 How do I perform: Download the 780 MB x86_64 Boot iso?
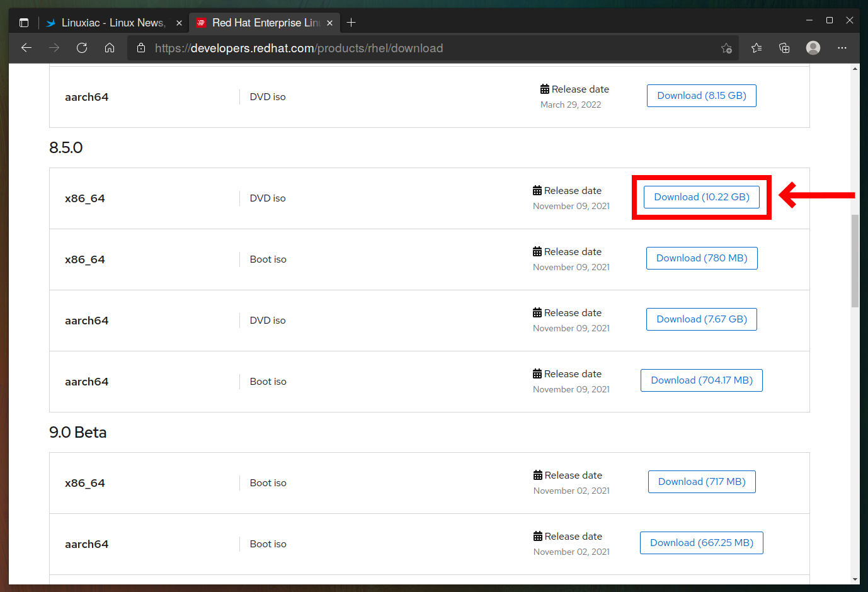pos(701,258)
